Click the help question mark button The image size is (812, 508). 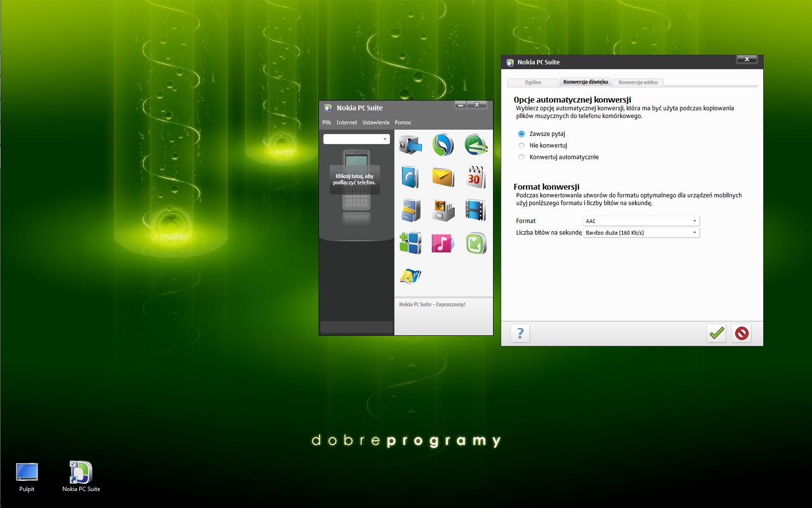point(520,333)
